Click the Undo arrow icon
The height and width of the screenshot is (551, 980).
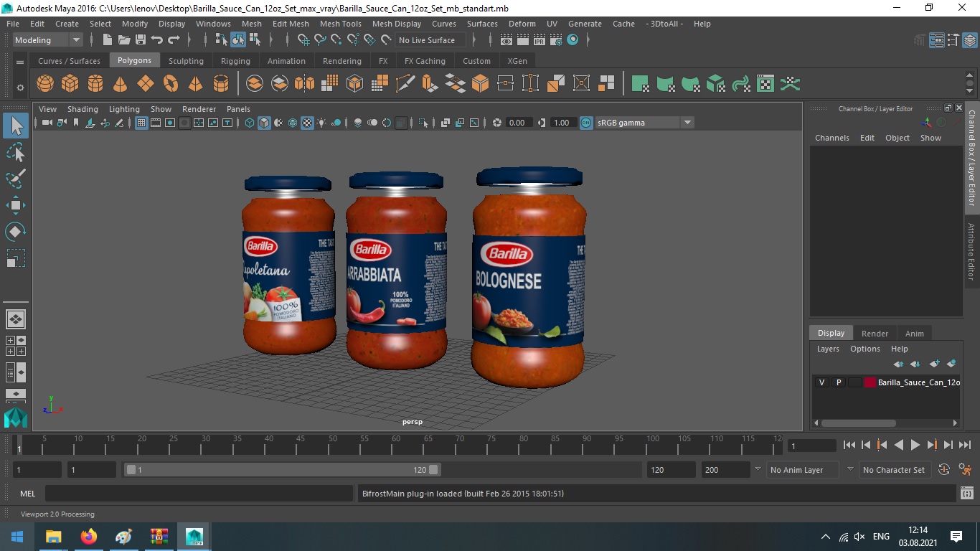(157, 40)
